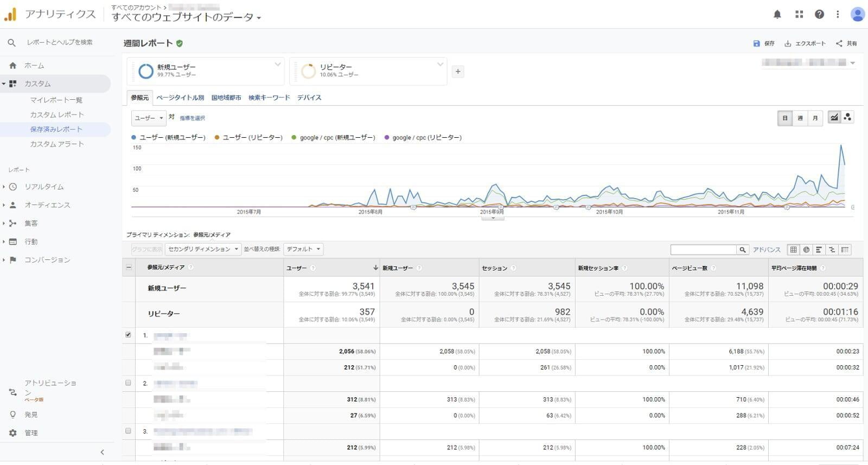This screenshot has height=465, width=868.
Task: Open カスタム レポート in the sidebar
Action: pos(57,114)
